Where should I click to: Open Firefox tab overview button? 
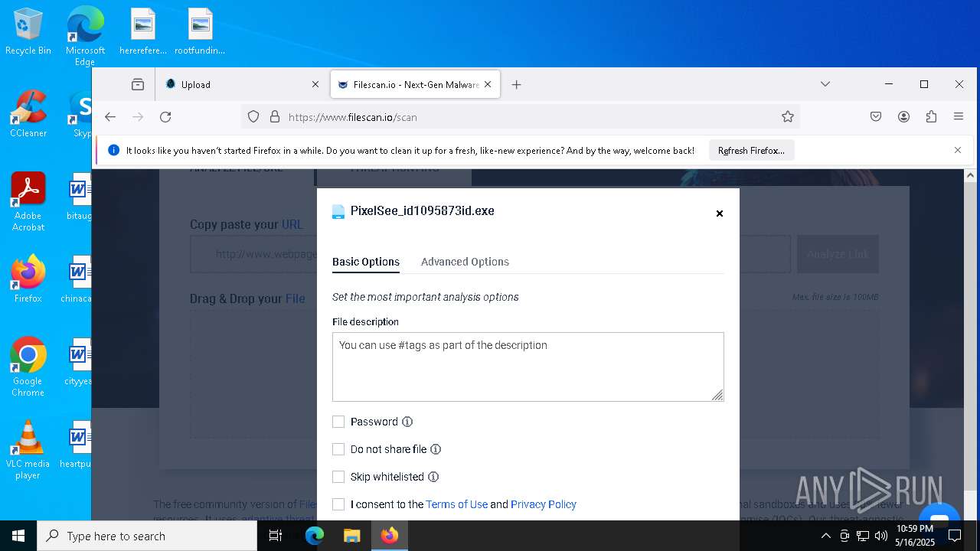[138, 84]
